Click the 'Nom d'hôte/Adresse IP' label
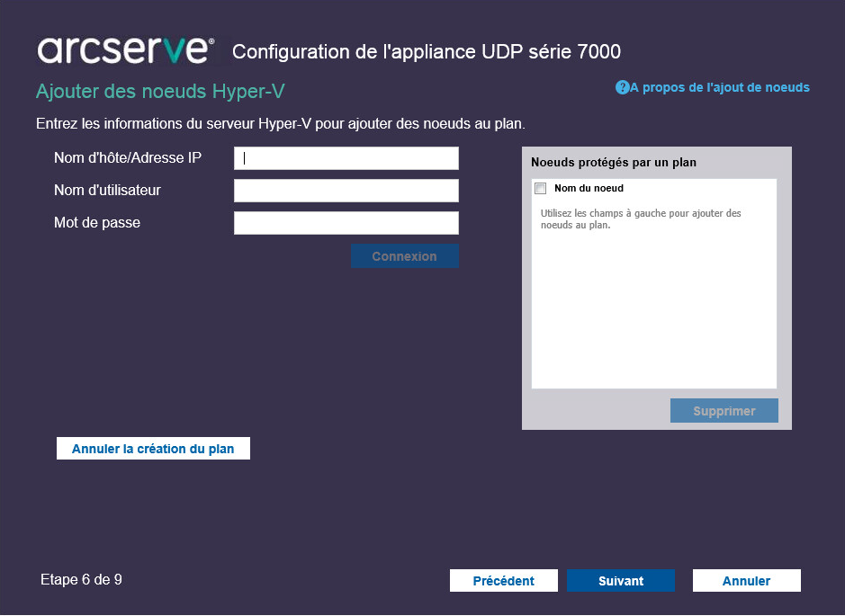The width and height of the screenshot is (845, 616). tap(128, 157)
